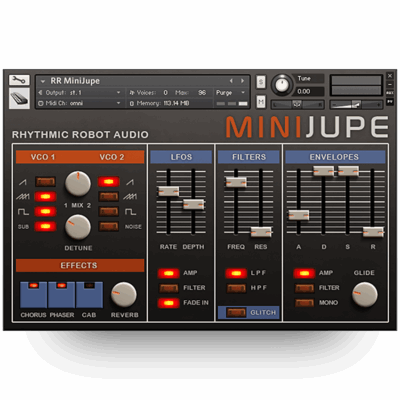The image size is (400, 400).
Task: Click the VCO 2 ramp wave symbol
Action: click(x=130, y=182)
